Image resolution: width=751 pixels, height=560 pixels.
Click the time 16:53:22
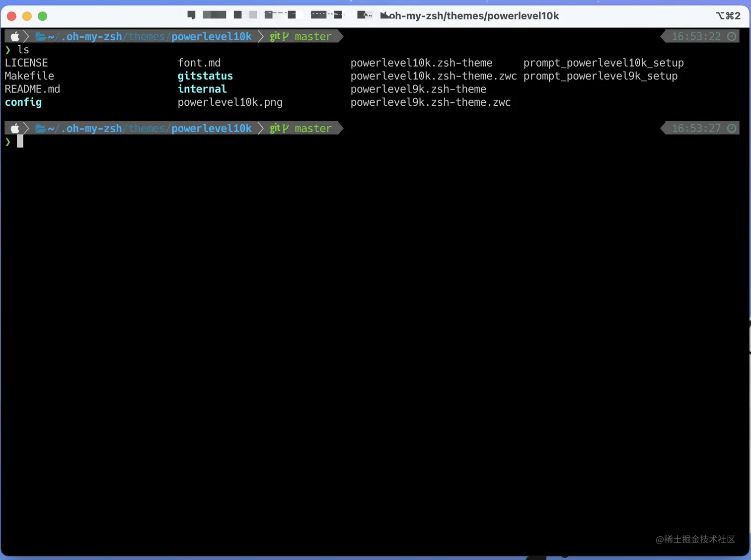pos(696,36)
